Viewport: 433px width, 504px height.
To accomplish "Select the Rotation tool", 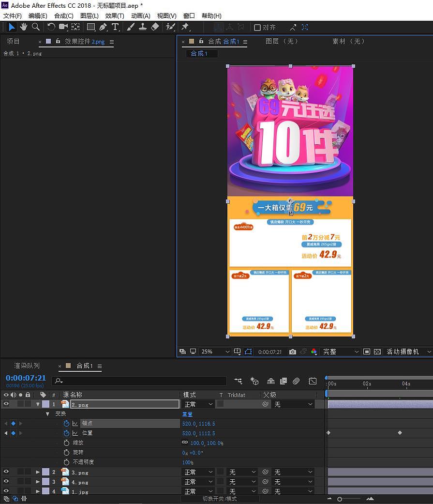I will tap(51, 27).
